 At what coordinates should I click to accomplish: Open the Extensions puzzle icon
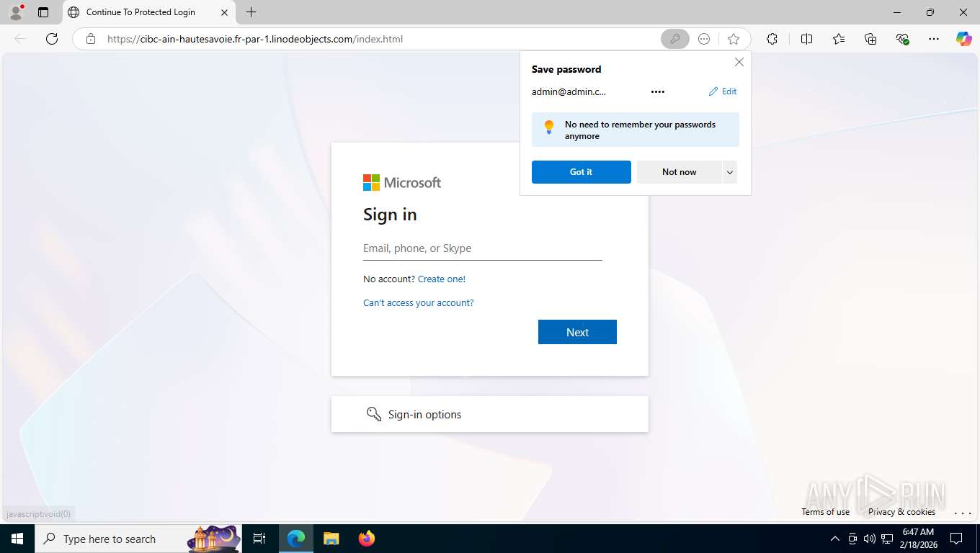(772, 39)
